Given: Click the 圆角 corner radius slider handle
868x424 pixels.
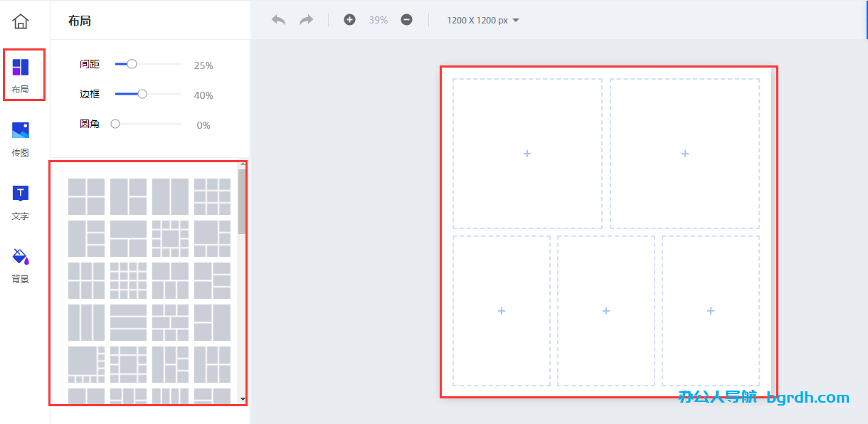Looking at the screenshot, I should [115, 124].
